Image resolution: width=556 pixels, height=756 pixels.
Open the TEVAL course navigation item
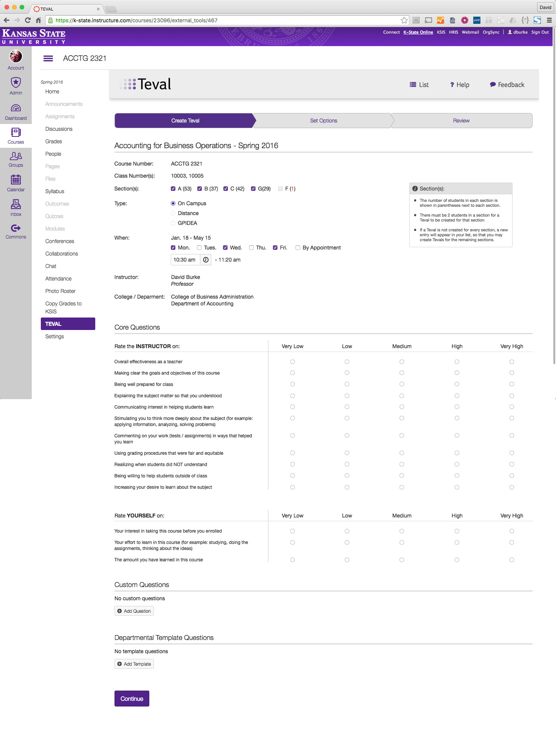(x=68, y=324)
